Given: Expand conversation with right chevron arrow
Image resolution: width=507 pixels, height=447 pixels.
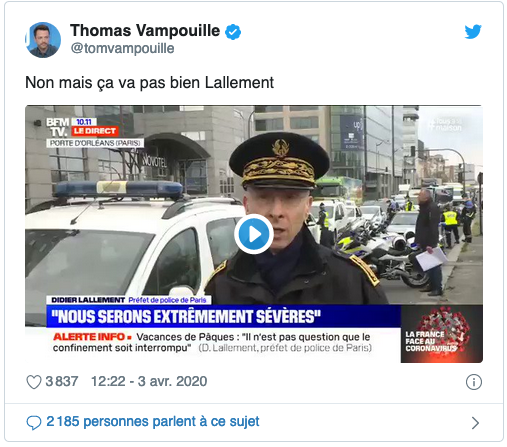Looking at the screenshot, I should (x=475, y=423).
